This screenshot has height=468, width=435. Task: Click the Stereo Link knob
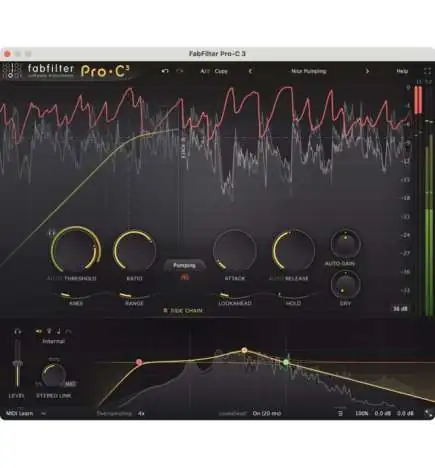click(54, 375)
